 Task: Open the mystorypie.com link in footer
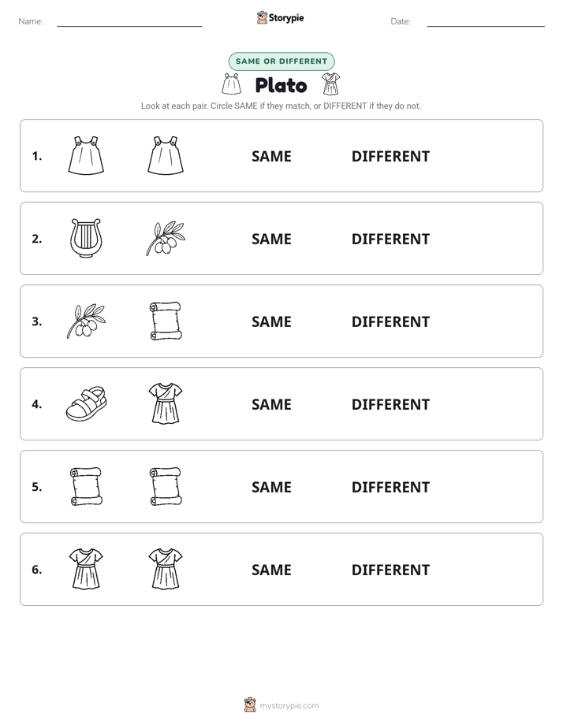point(289,706)
